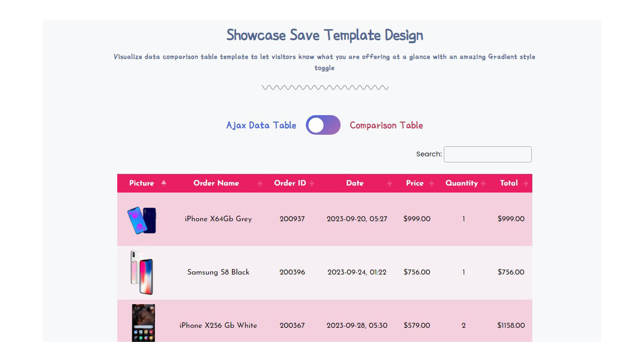Image resolution: width=644 pixels, height=362 pixels.
Task: Click order ID 200937 cell
Action: click(292, 219)
